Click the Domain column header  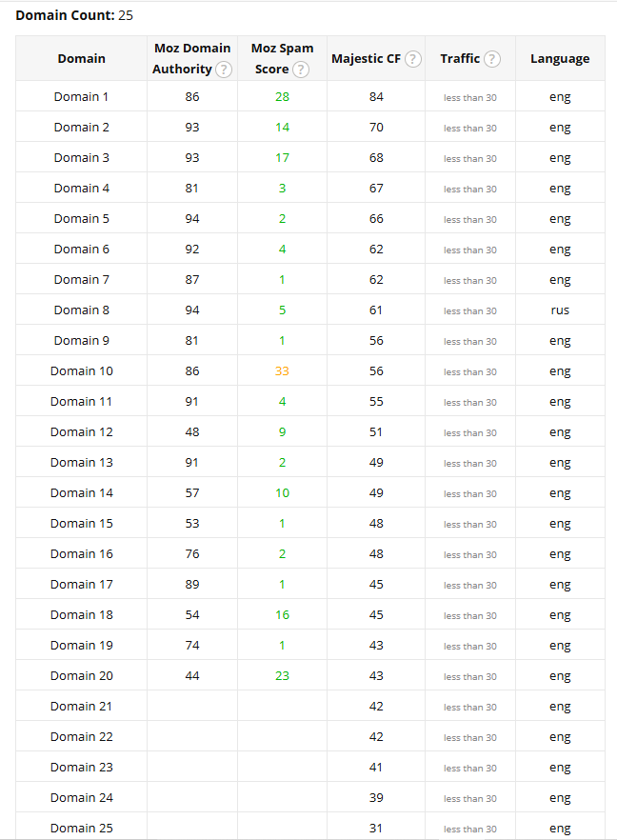(x=82, y=59)
